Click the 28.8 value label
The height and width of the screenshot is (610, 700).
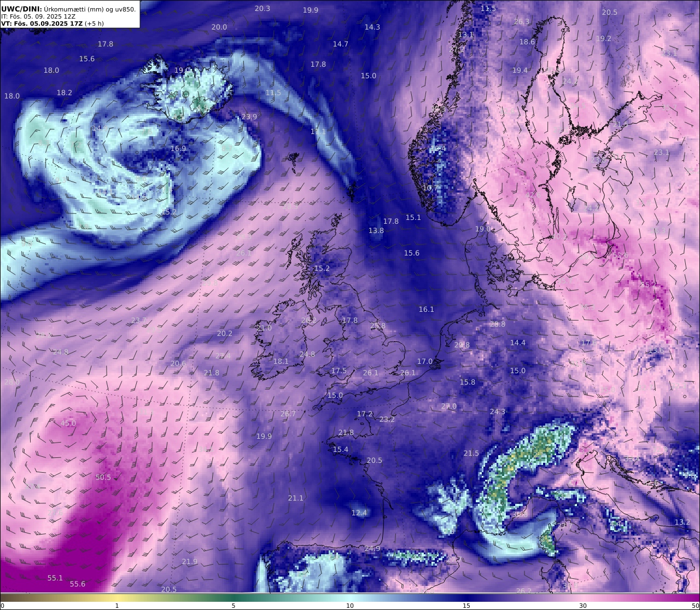click(x=498, y=324)
